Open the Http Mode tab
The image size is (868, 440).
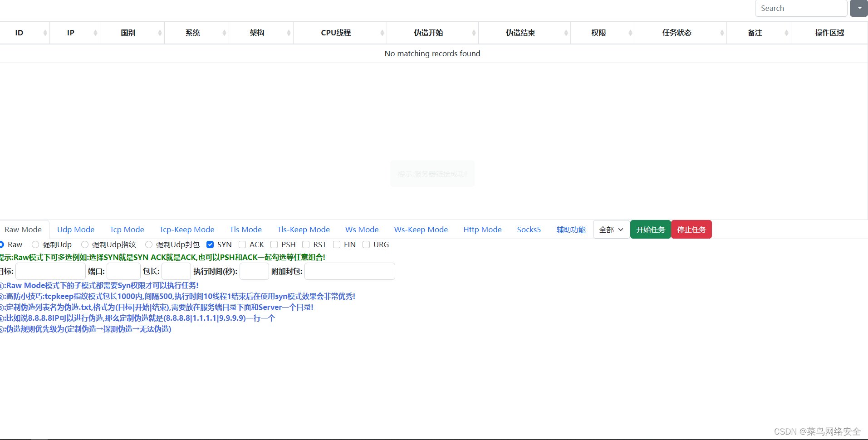tap(482, 230)
